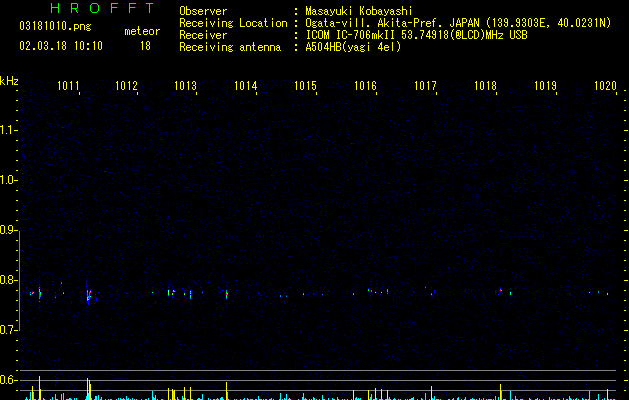Image resolution: width=629 pixels, height=400 pixels.
Task: Click the 0.9 frequency axis label
Action: pos(8,230)
